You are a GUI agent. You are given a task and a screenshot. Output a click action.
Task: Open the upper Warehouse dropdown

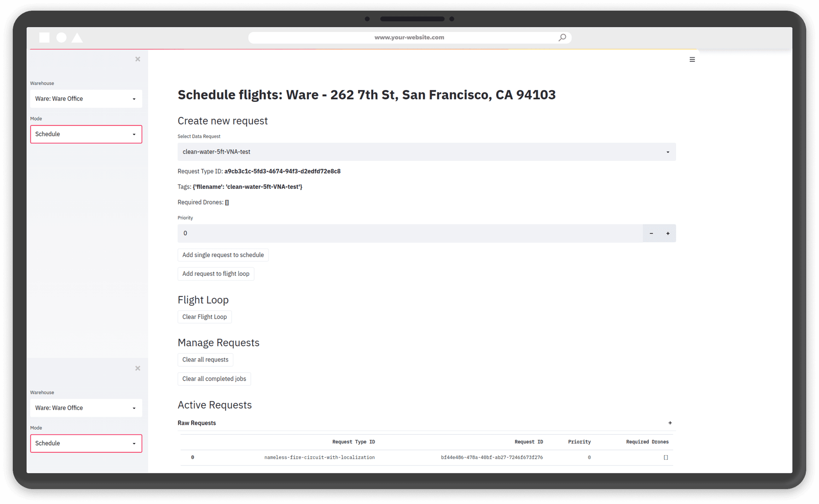click(x=86, y=99)
